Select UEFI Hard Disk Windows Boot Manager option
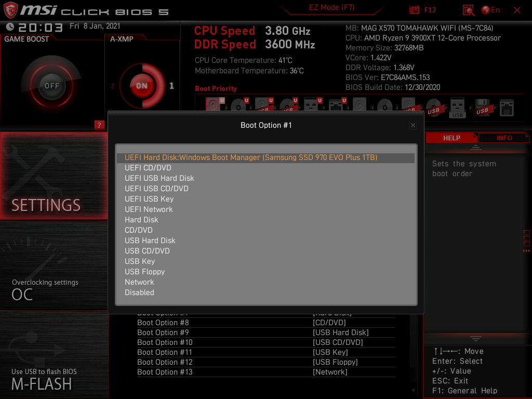The image size is (532, 399). coord(265,157)
